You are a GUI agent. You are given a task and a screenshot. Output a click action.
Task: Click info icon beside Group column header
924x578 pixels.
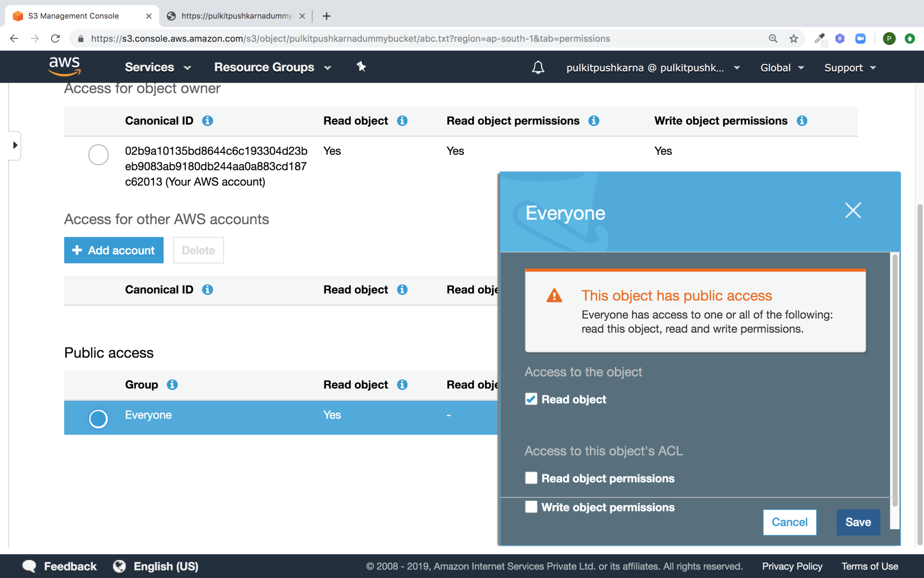pos(172,384)
